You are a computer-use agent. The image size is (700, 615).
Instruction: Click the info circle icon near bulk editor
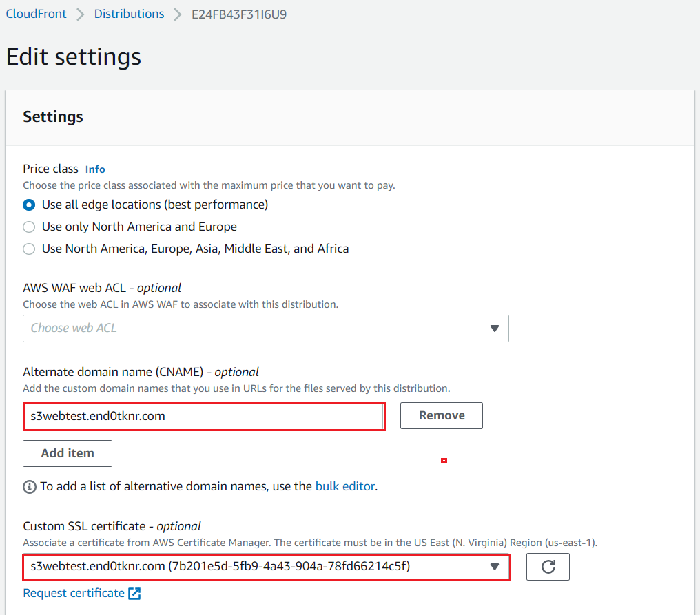tap(30, 487)
